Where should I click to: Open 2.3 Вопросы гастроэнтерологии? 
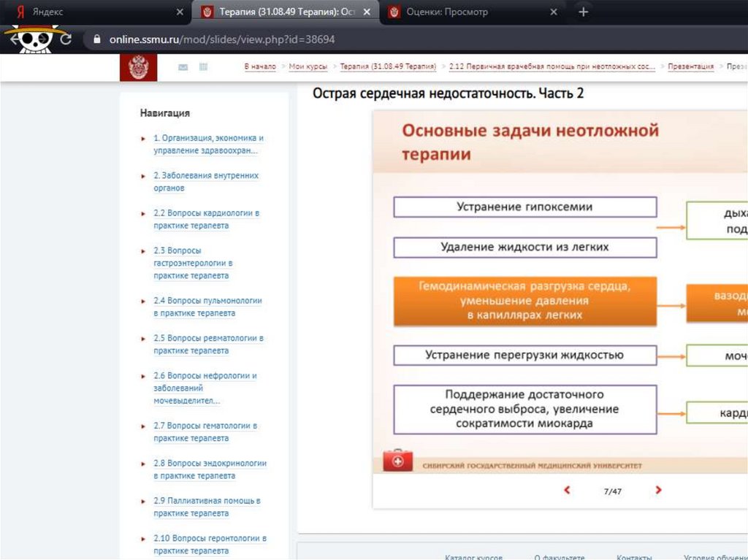[x=193, y=263]
